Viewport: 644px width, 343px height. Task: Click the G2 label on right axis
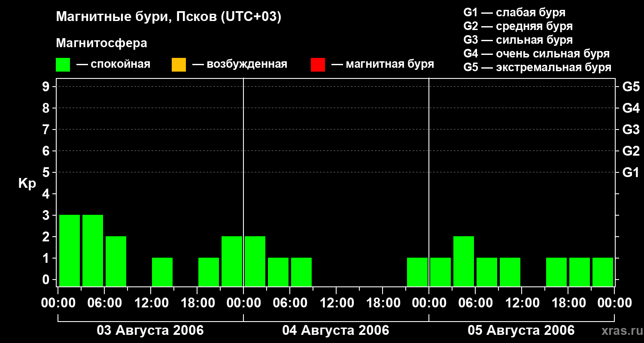(x=631, y=151)
